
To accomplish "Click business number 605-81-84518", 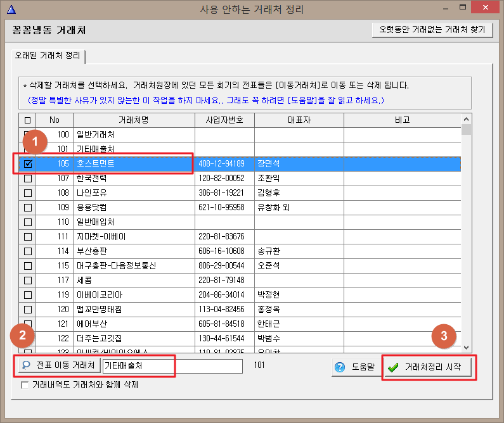I will pyautogui.click(x=221, y=324).
